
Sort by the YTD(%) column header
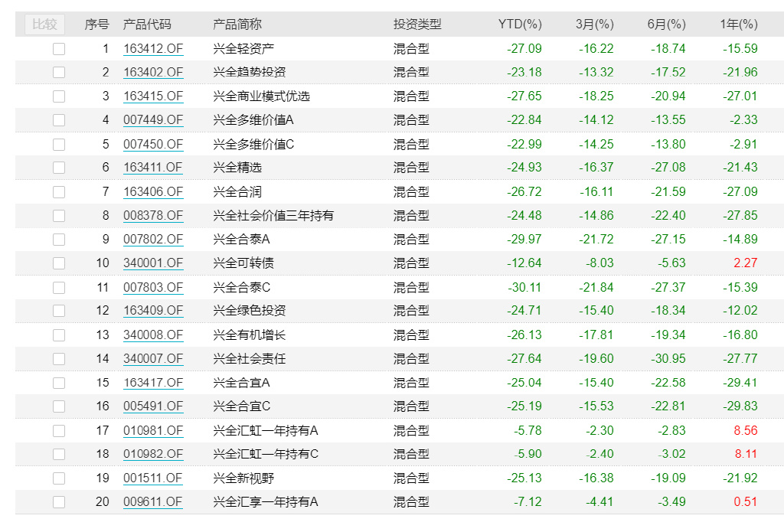pos(520,24)
